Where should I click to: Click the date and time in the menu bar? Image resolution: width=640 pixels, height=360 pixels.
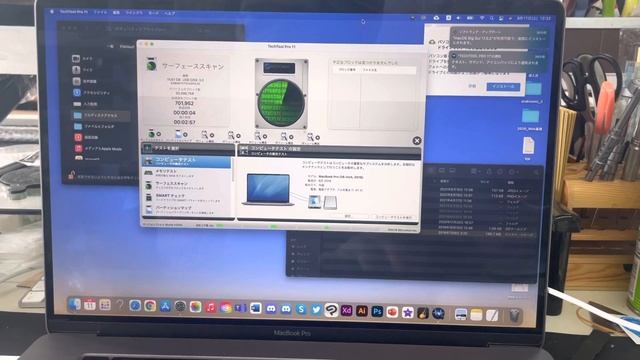pyautogui.click(x=534, y=18)
